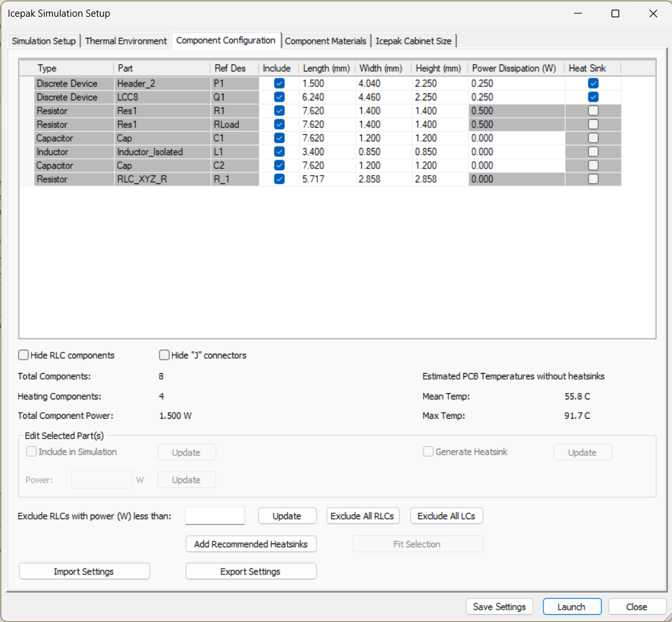Click Add Recommended Heatsinks
Viewport: 672px width, 622px height.
[x=250, y=544]
